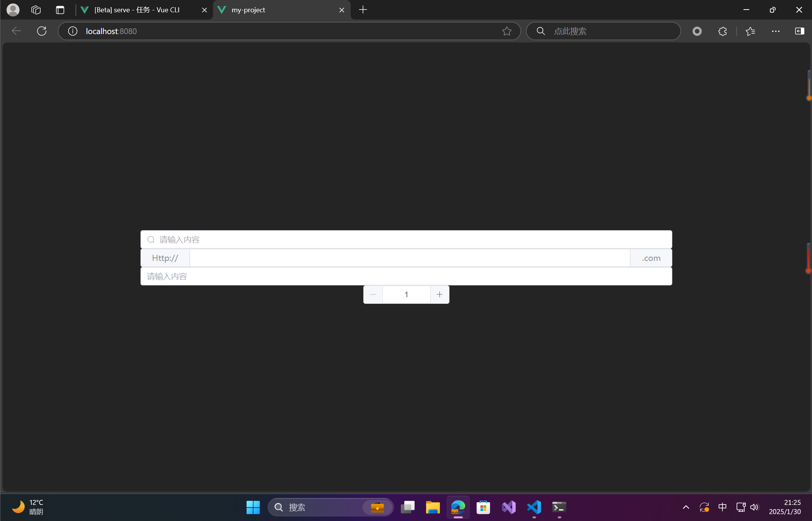This screenshot has width=812, height=521.
Task: Click the plus button on number stepper
Action: pos(439,295)
